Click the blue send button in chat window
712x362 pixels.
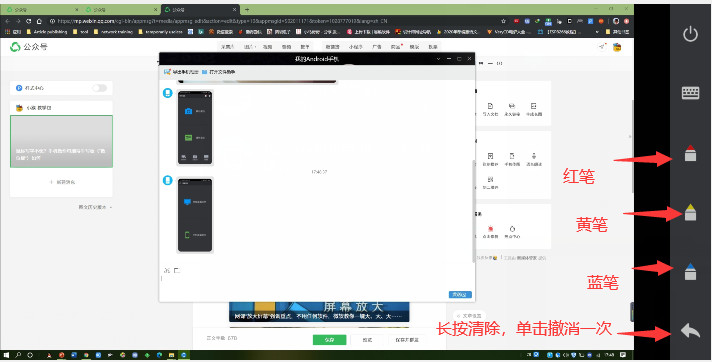460,295
